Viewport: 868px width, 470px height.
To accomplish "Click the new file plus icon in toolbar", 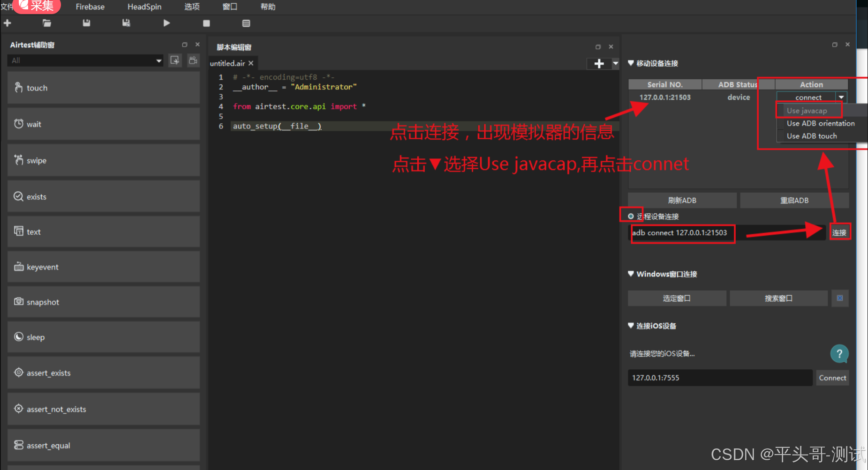I will 8,23.
